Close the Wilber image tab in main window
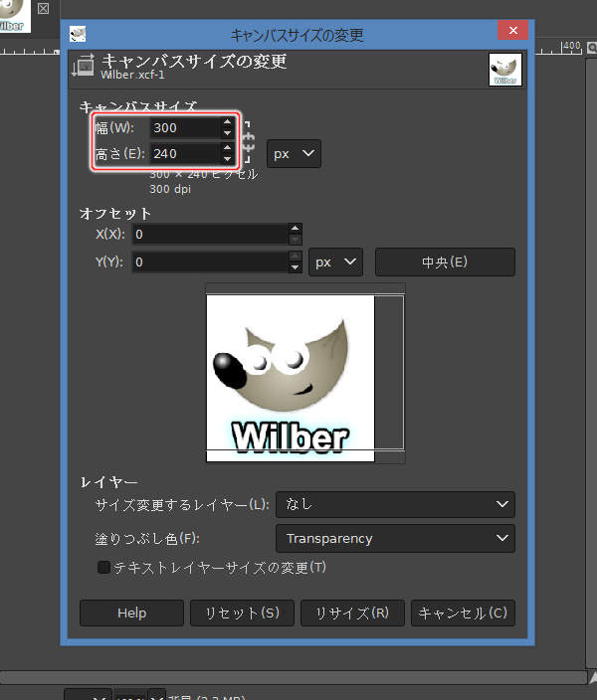This screenshot has width=597, height=700. [43, 9]
